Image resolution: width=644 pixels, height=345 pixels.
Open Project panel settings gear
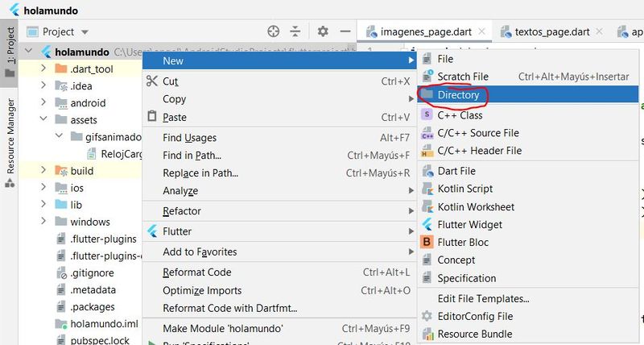click(x=323, y=31)
